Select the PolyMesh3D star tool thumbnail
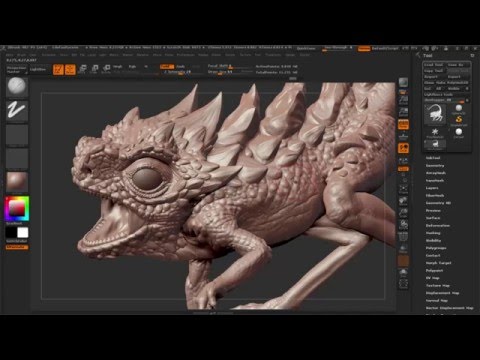This screenshot has width=480, height=360. pyautogui.click(x=435, y=133)
